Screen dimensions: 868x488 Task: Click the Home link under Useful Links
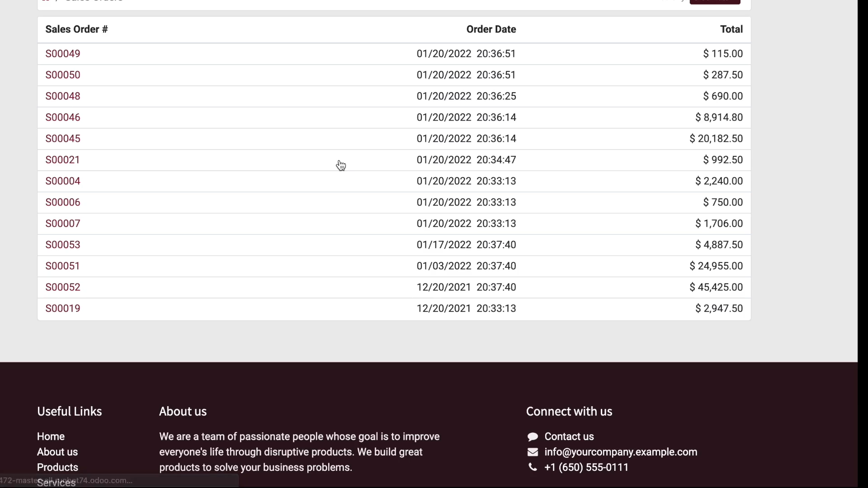point(51,436)
